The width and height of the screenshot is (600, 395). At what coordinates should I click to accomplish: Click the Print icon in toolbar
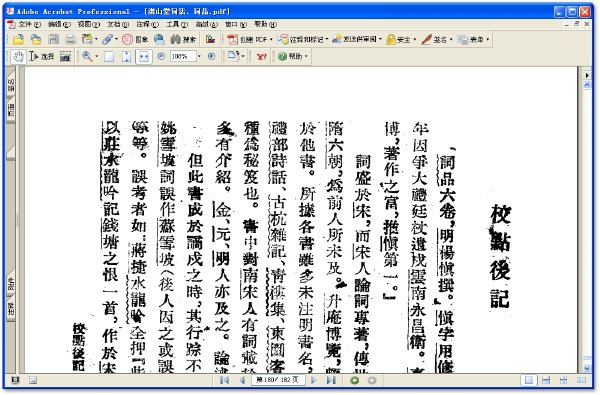pyautogui.click(x=70, y=39)
